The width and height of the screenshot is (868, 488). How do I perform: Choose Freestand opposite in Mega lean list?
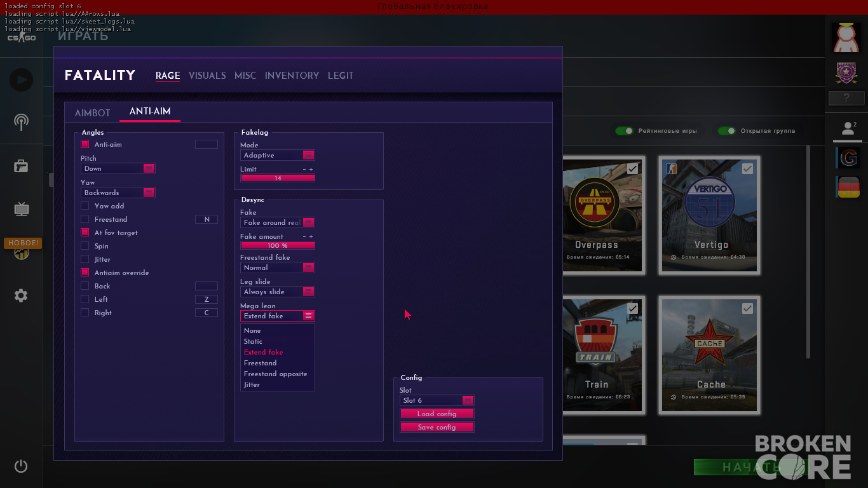[276, 374]
